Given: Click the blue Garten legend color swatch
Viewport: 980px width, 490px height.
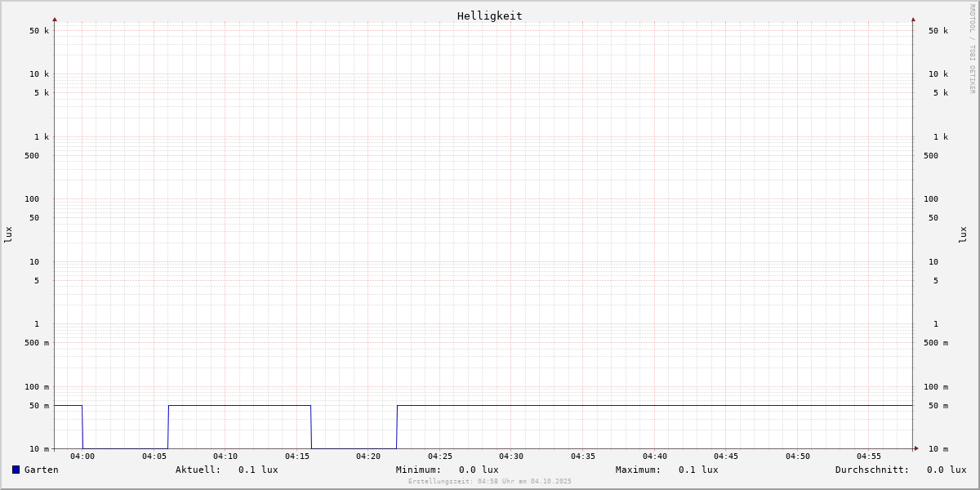Looking at the screenshot, I should 16,470.
